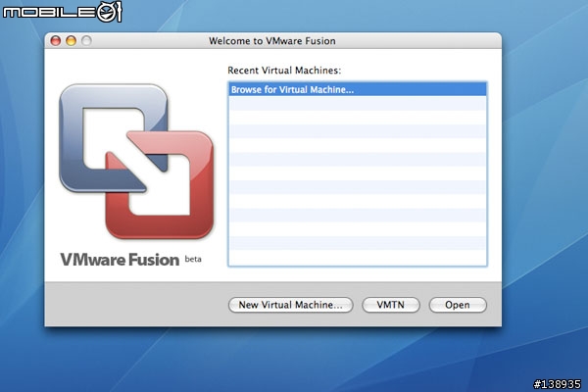The image size is (588, 392).
Task: Open the VMTN button
Action: pos(391,305)
